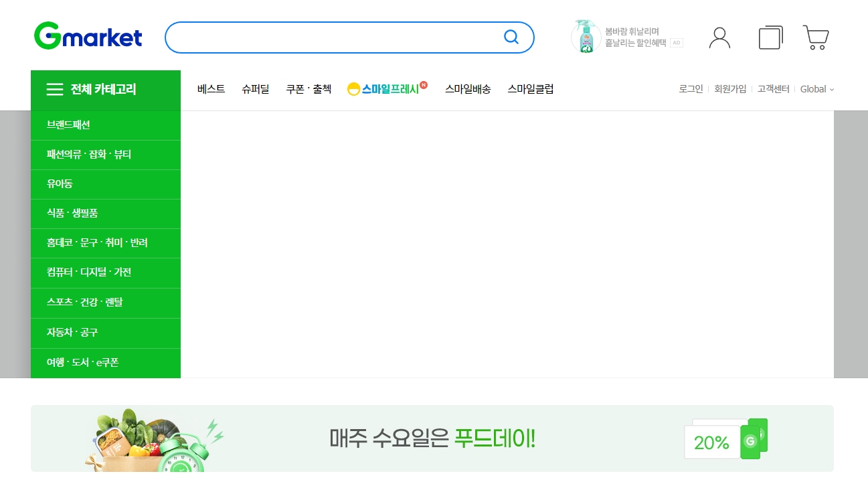
Task: Click the 20% G coupon graphic
Action: tap(725, 438)
